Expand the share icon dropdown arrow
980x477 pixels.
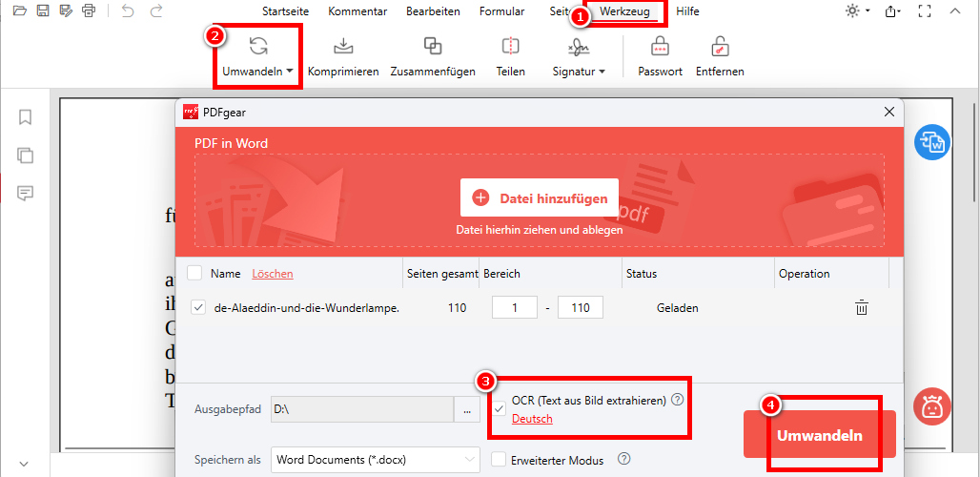pyautogui.click(x=899, y=11)
